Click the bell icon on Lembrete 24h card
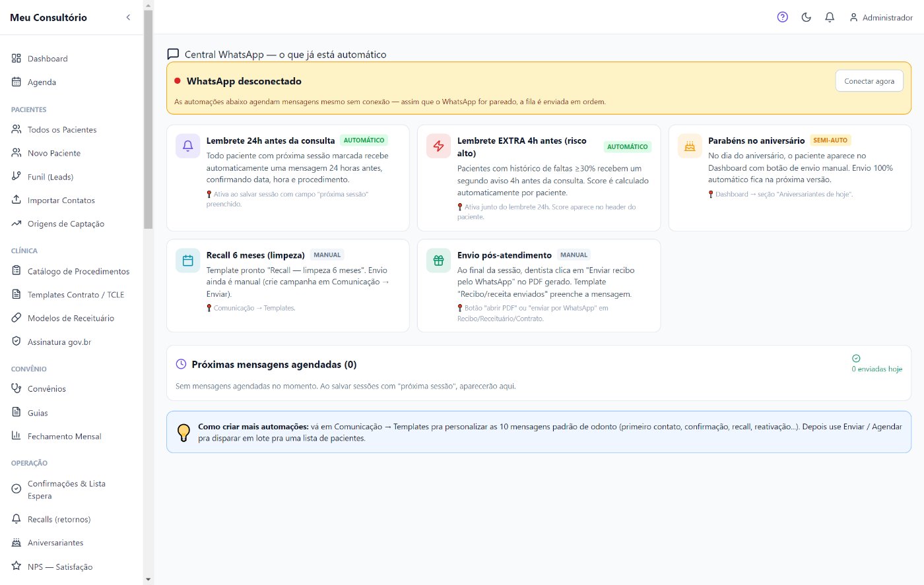The image size is (924, 585). tap(187, 146)
